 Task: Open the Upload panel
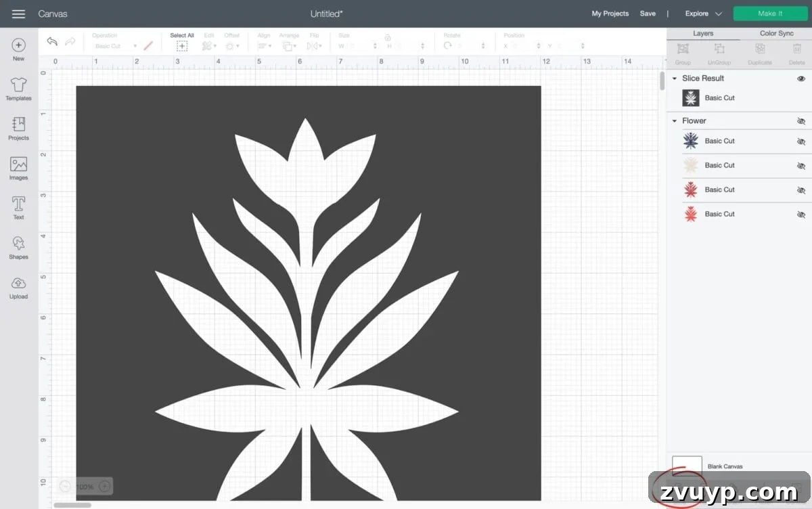pos(18,287)
